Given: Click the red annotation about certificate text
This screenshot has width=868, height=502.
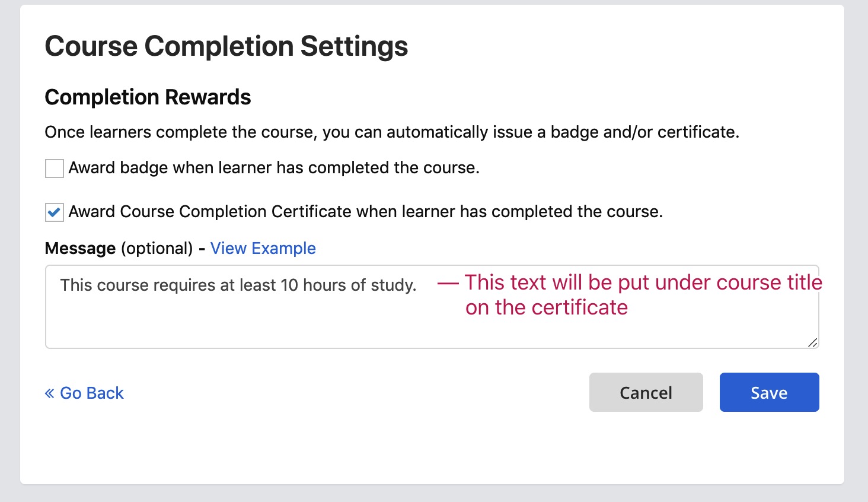Looking at the screenshot, I should (x=628, y=294).
